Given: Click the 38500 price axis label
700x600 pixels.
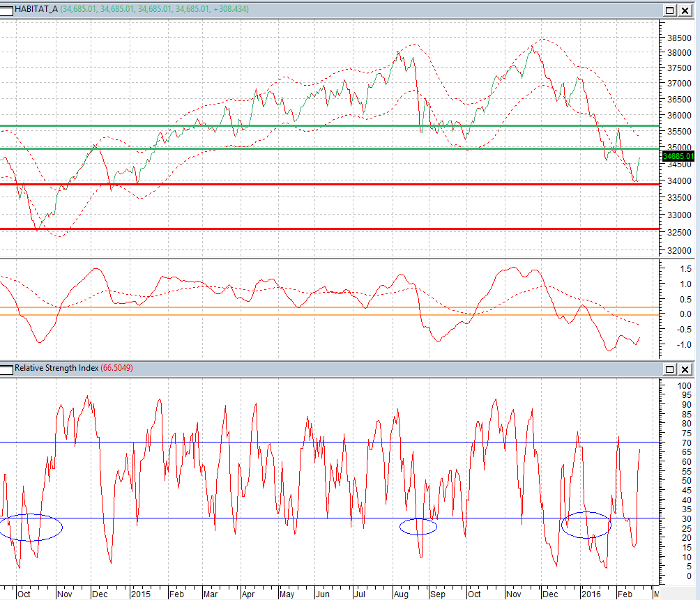Looking at the screenshot, I should pos(679,38).
